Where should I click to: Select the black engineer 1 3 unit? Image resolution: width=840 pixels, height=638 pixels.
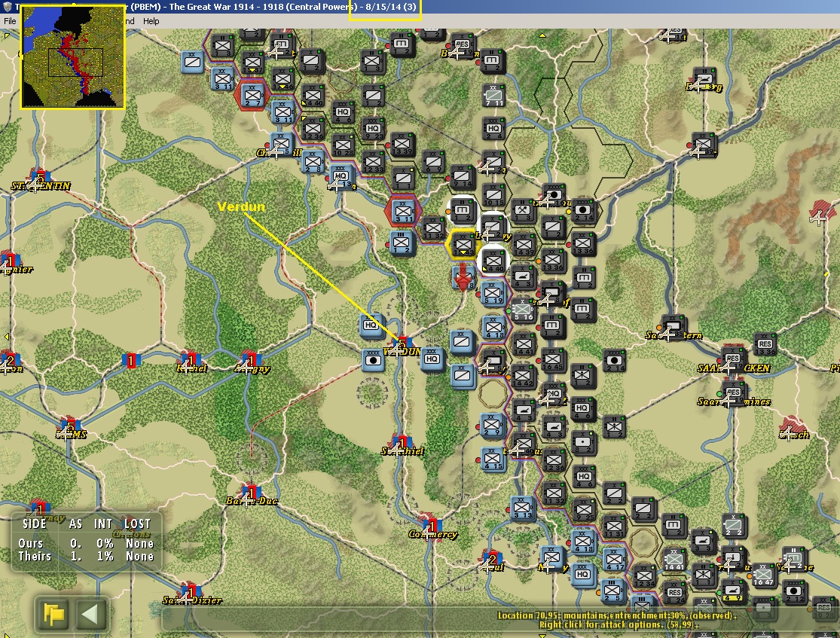click(523, 210)
